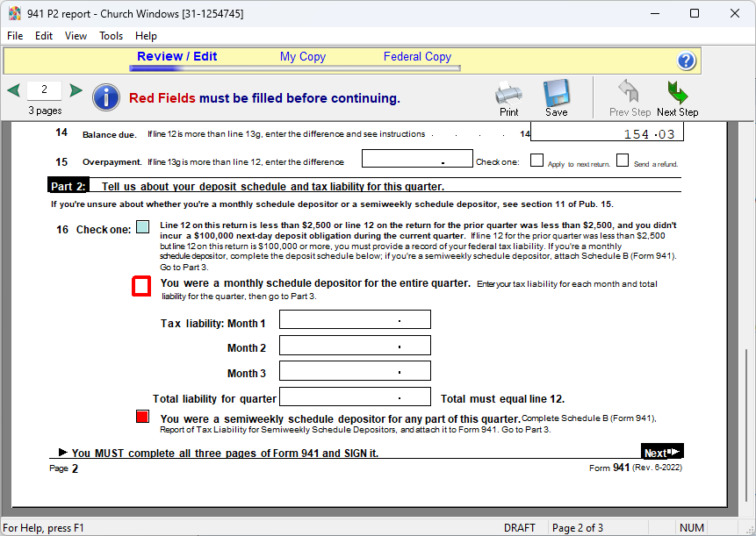756x536 pixels.
Task: Select line 16 first option checkbox
Action: click(x=143, y=227)
